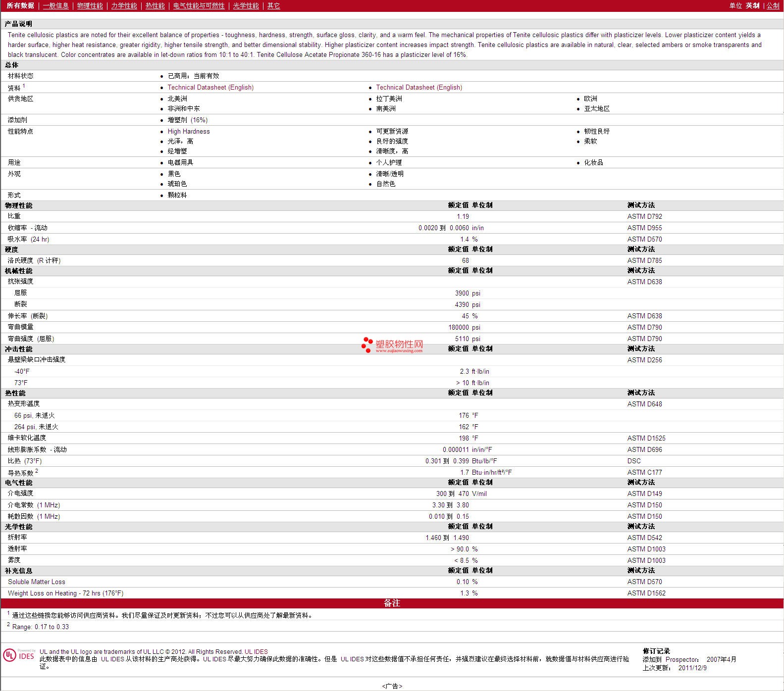Click the 琥珀色 appearance entry

click(177, 184)
